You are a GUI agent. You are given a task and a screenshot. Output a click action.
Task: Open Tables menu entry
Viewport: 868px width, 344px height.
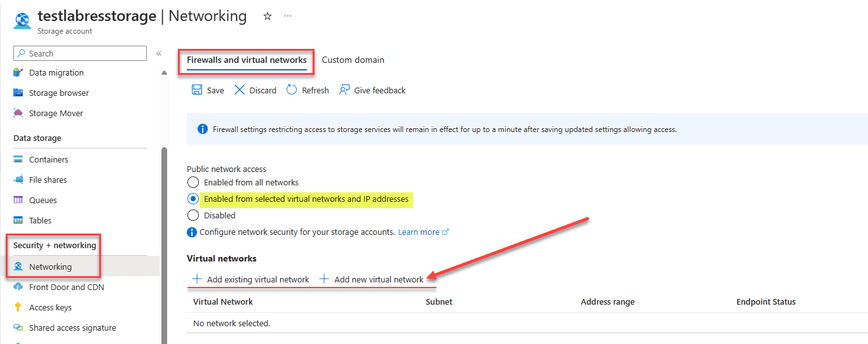coord(41,221)
